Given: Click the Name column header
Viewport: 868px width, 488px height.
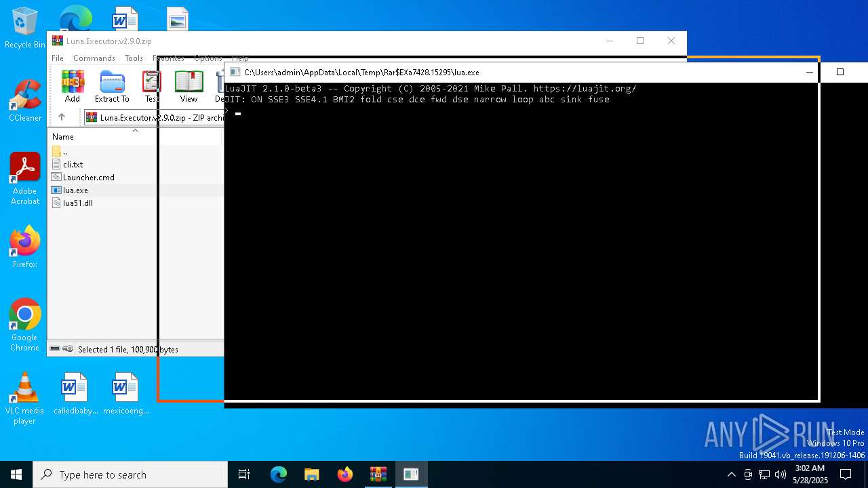Looking at the screenshot, I should [63, 137].
